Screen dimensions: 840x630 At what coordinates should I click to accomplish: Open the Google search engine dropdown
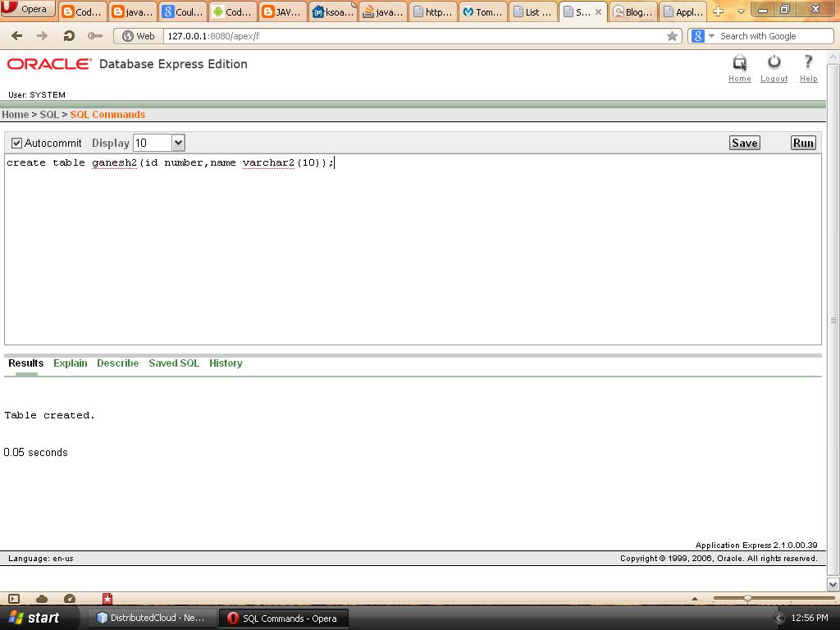(712, 35)
